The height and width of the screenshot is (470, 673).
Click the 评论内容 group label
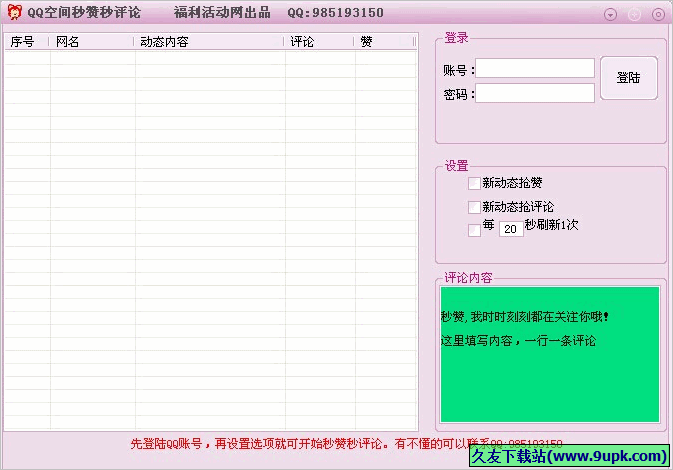(x=468, y=278)
